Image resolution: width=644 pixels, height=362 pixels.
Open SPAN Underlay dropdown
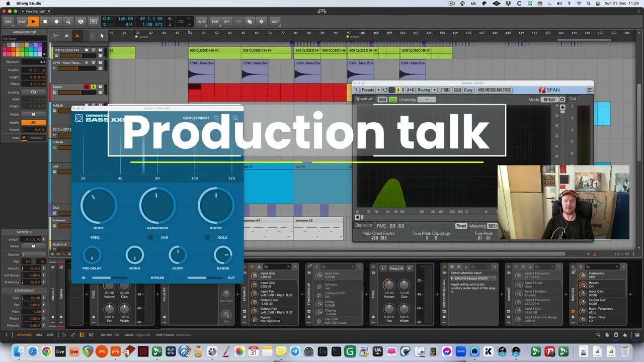[427, 100]
